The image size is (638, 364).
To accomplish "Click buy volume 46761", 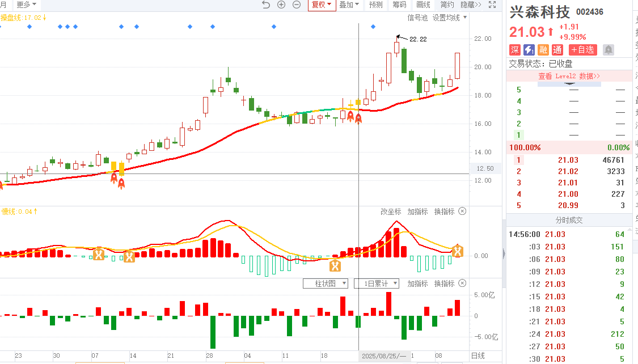I will 613,160.
